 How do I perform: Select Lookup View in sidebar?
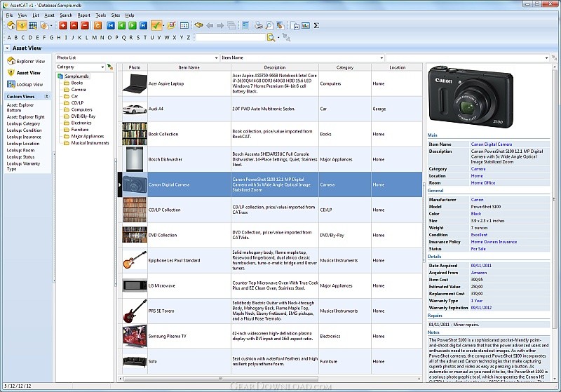coord(25,84)
